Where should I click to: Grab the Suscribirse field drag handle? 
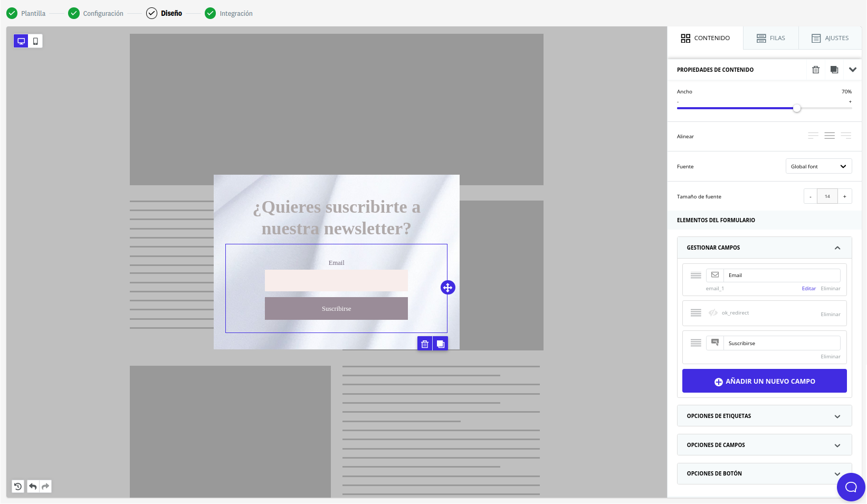point(696,343)
